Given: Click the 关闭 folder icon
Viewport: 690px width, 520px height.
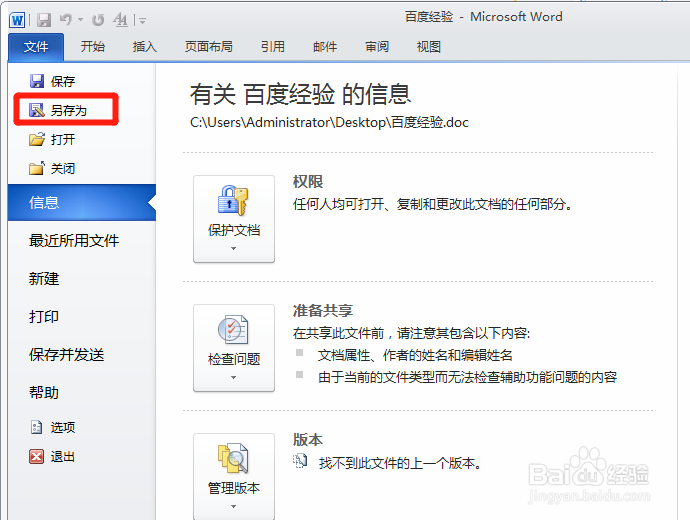Looking at the screenshot, I should (37, 168).
